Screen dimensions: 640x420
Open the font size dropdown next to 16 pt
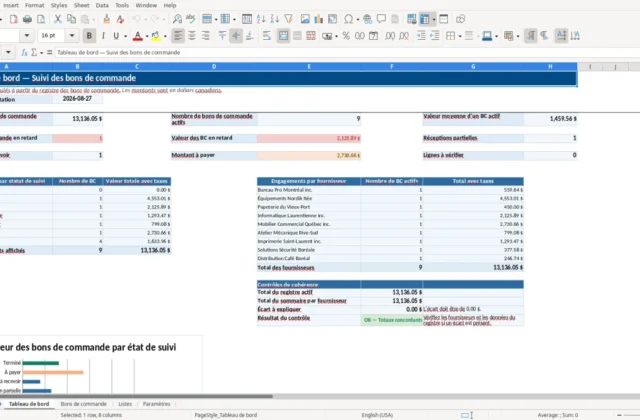click(72, 36)
